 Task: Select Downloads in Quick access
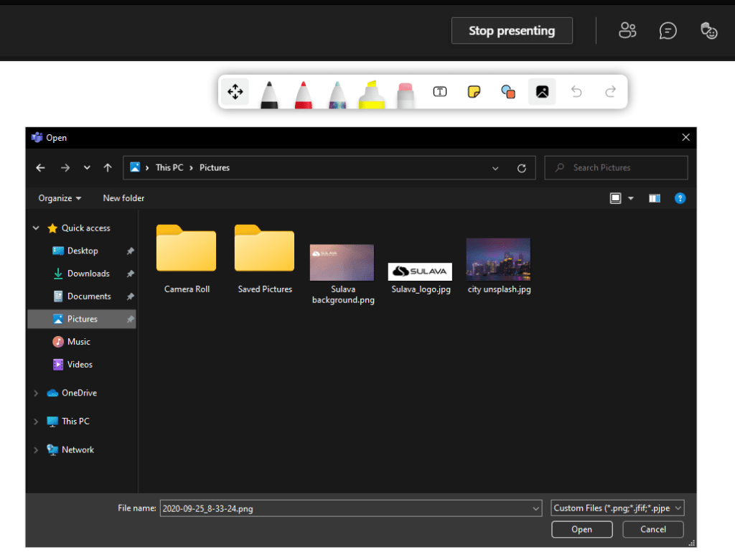coord(88,274)
